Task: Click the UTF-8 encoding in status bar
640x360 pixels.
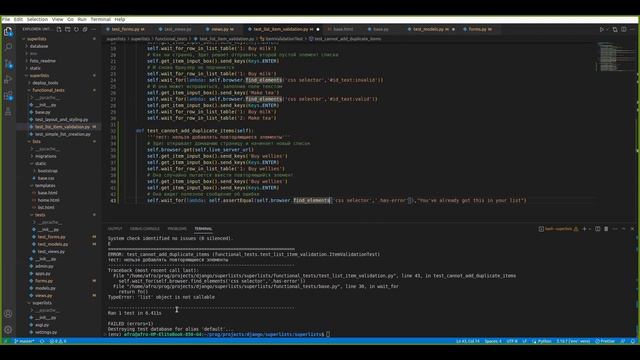Action: 512,341
